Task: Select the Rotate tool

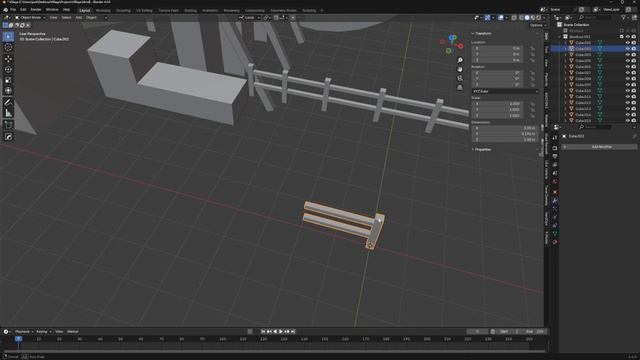Action: 8,69
